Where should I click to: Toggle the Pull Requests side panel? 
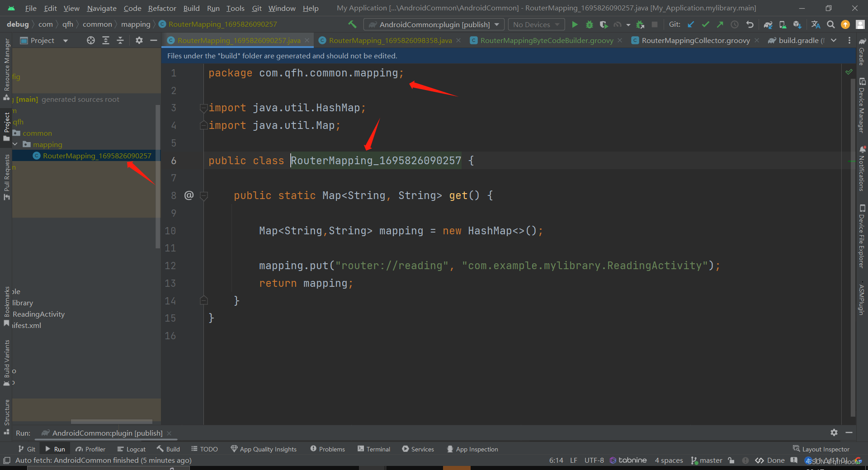[x=6, y=177]
